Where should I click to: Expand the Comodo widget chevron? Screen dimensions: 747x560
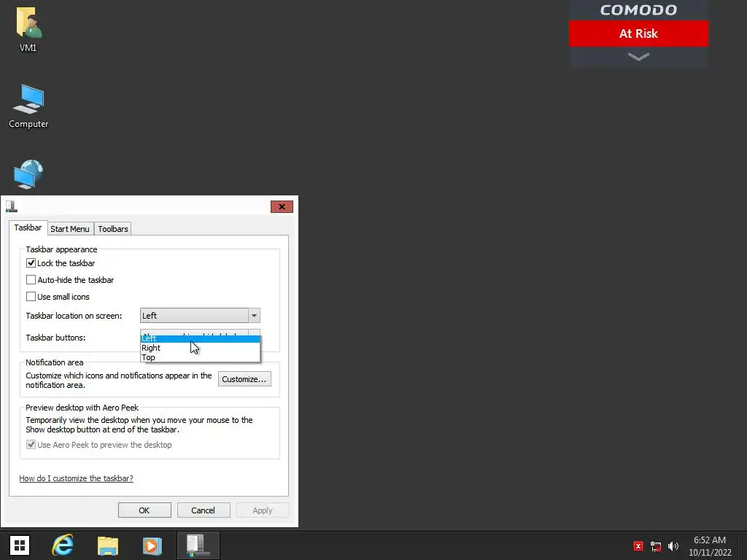pyautogui.click(x=638, y=57)
